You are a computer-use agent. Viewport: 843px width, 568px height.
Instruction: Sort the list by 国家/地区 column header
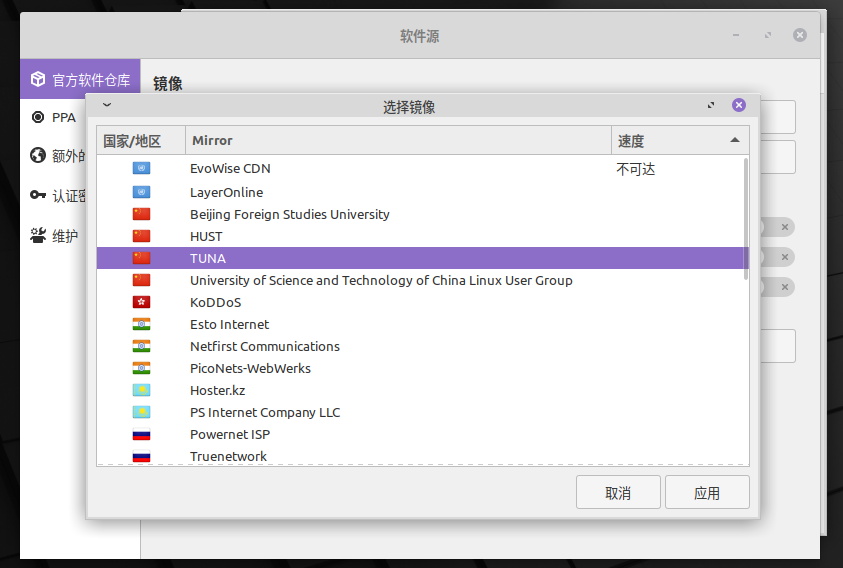[132, 141]
